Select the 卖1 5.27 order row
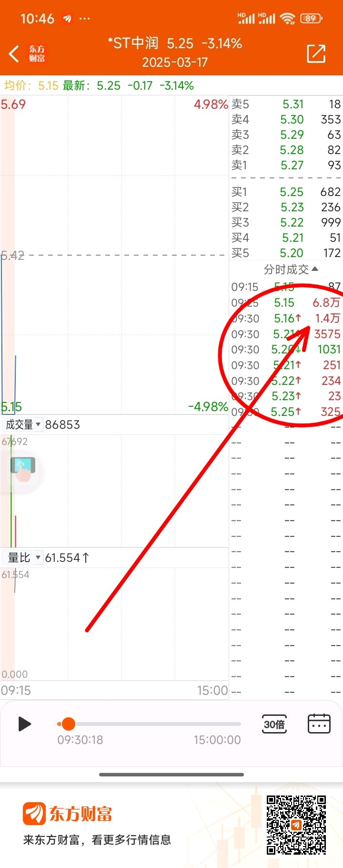This screenshot has width=343, height=868. [x=286, y=165]
